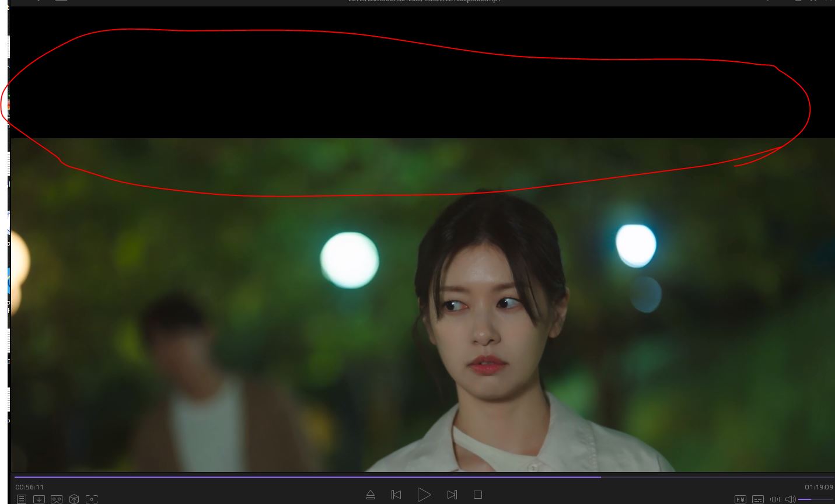Click the elapsed time 00:56:11
835x504 pixels.
click(x=30, y=487)
